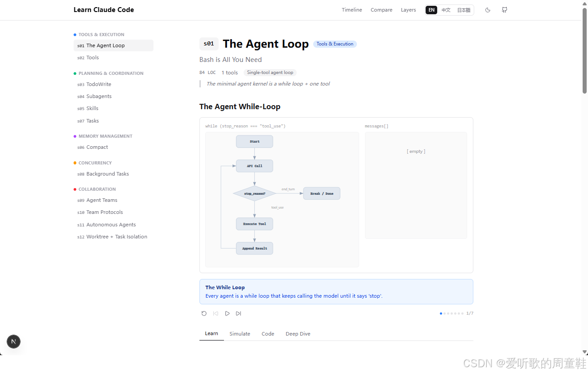Open s06 Compact lesson
This screenshot has height=373, width=588.
(x=113, y=147)
